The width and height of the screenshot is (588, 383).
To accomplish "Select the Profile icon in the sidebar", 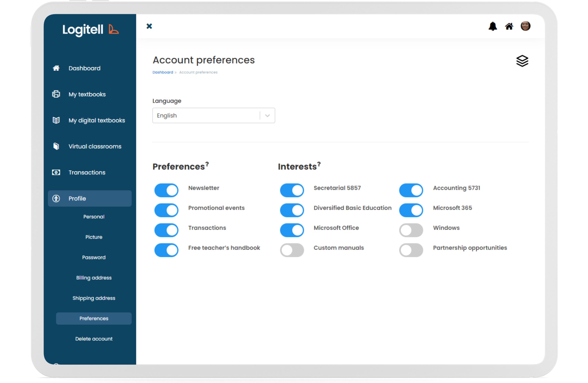I will coord(56,198).
